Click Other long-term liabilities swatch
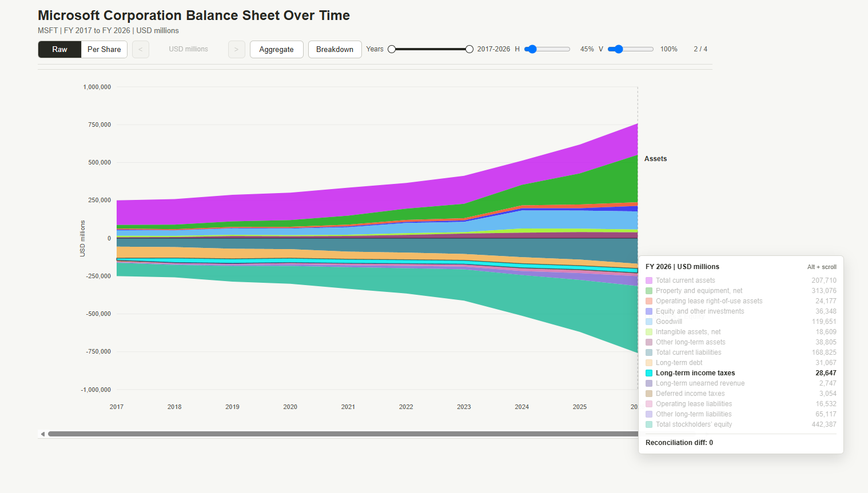Image resolution: width=868 pixels, height=493 pixels. click(x=649, y=414)
